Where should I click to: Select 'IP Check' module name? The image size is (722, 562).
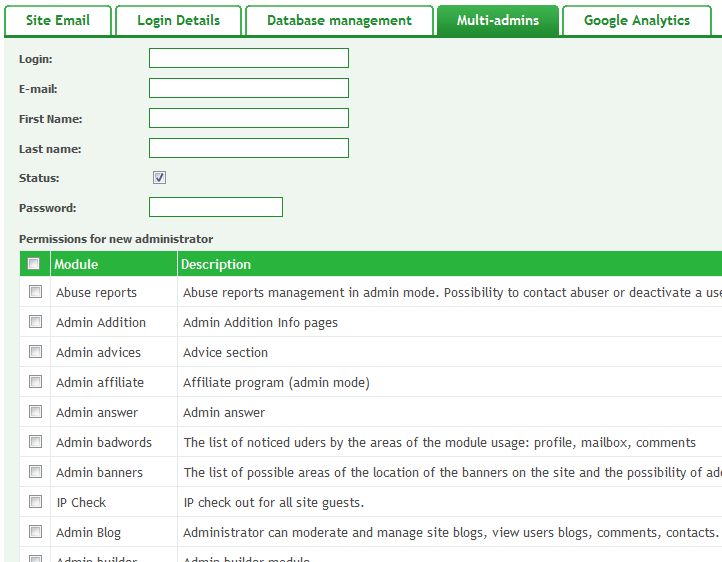coord(81,503)
